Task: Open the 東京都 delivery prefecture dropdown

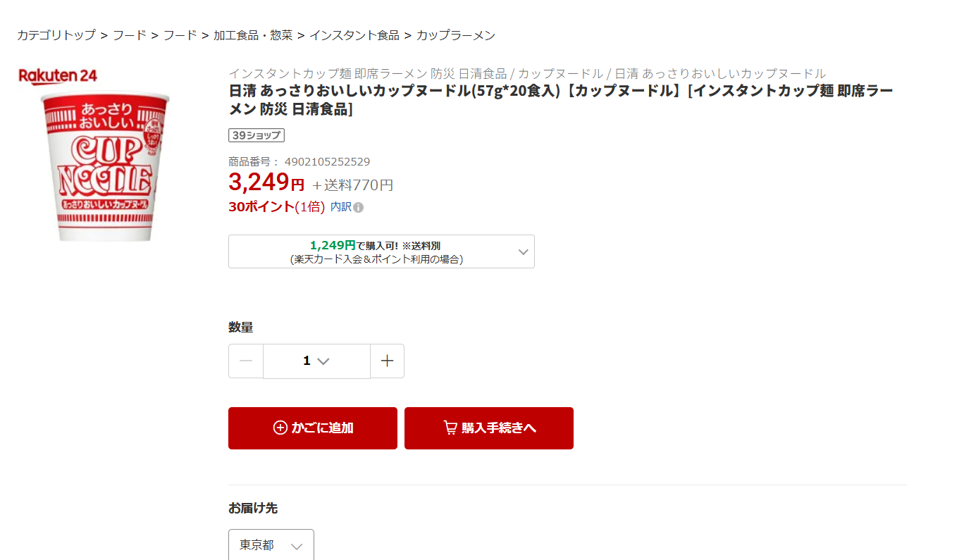Action: [x=271, y=545]
